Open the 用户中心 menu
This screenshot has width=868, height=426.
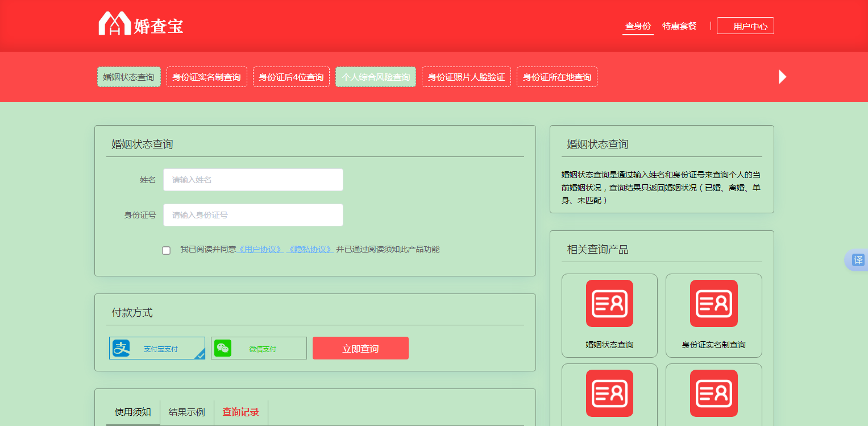[745, 26]
